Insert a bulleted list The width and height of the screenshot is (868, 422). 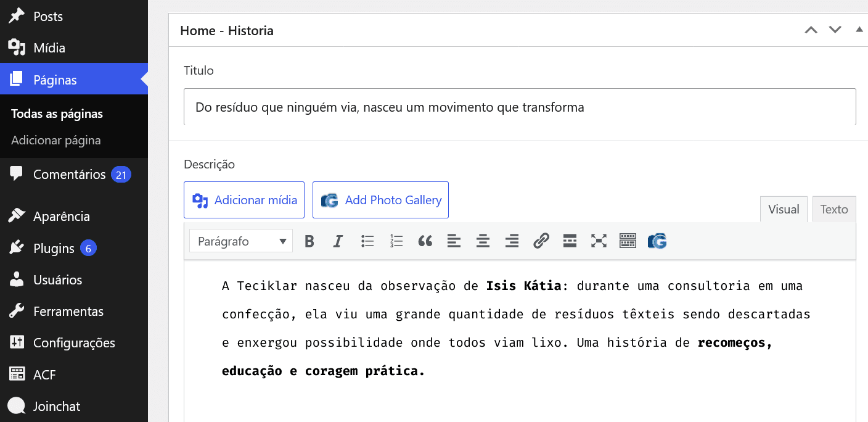click(x=367, y=241)
